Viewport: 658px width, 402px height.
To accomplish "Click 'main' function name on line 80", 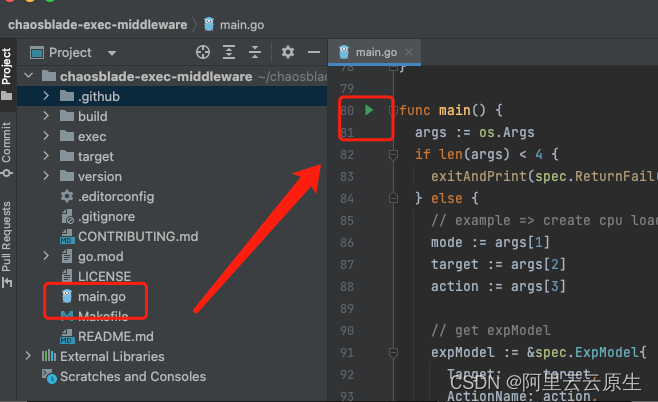I will [x=454, y=110].
